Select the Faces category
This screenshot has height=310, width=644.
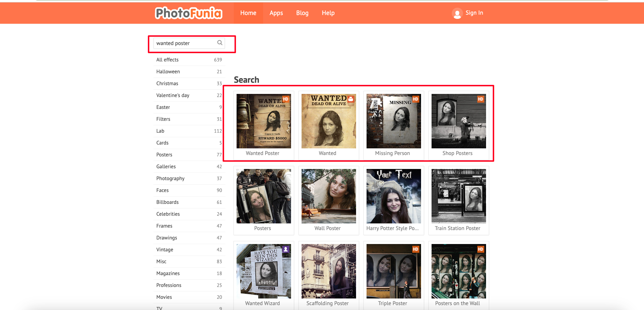click(x=189, y=190)
